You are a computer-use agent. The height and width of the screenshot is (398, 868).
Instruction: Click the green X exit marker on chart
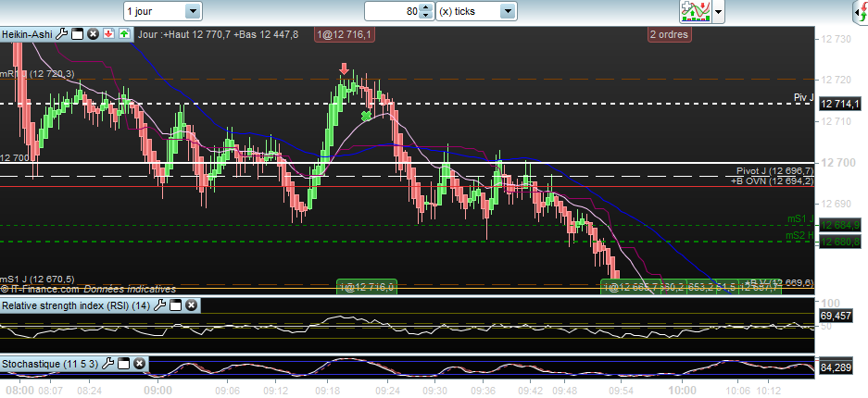[x=366, y=116]
